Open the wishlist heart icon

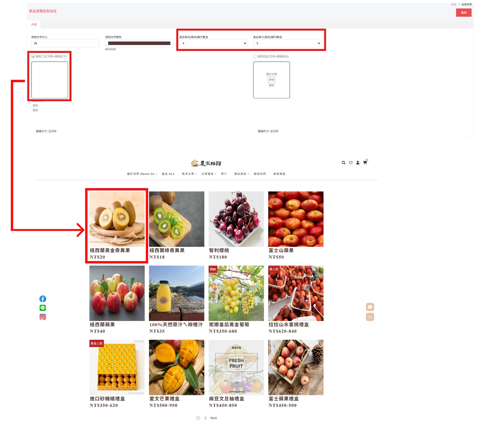(351, 163)
